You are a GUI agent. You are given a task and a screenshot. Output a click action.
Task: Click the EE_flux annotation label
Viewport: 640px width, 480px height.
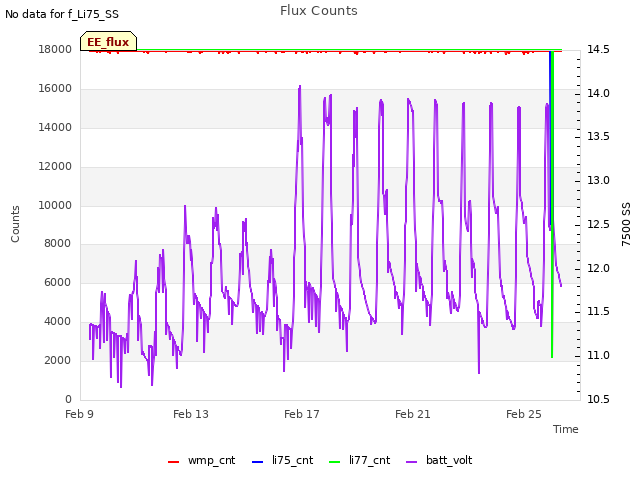pos(108,42)
